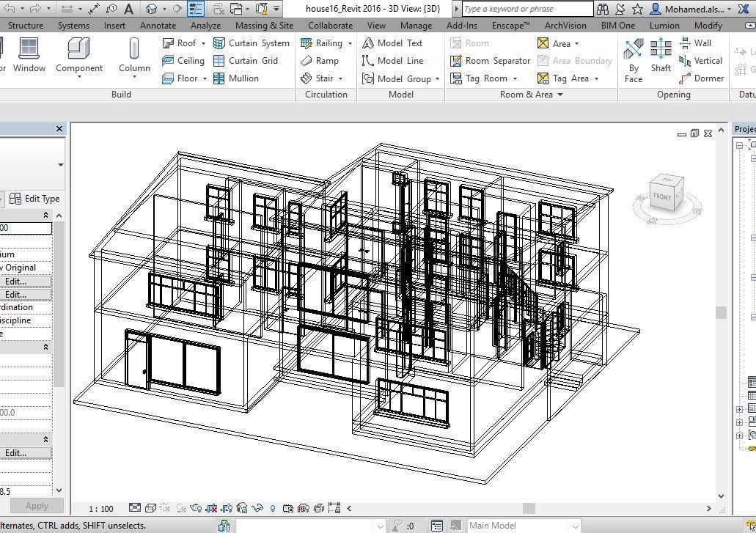
Task: Click the Section tool in quick access
Action: 177,8
